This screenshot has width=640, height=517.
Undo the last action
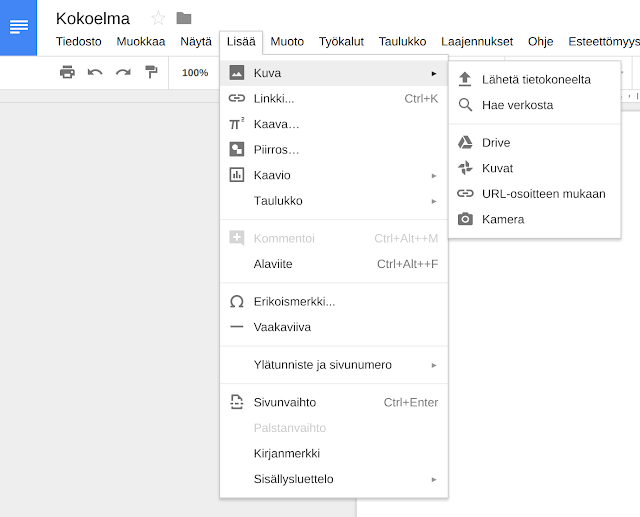[95, 72]
